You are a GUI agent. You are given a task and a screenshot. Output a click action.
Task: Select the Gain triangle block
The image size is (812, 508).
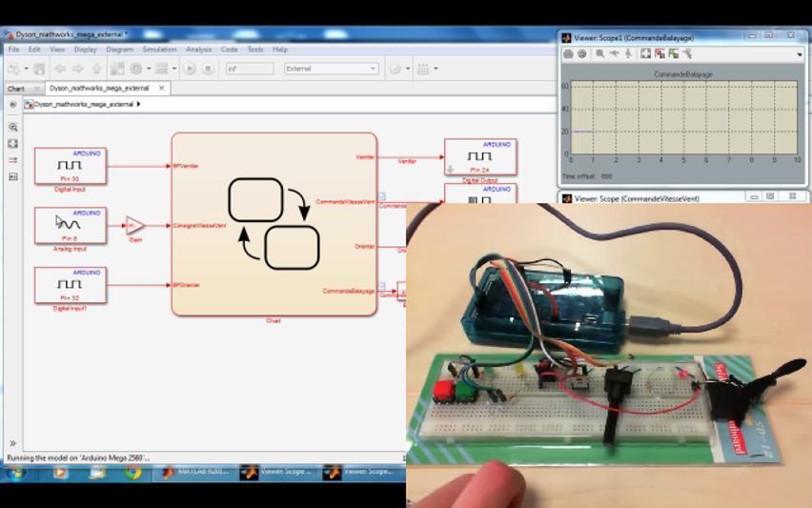(x=134, y=226)
